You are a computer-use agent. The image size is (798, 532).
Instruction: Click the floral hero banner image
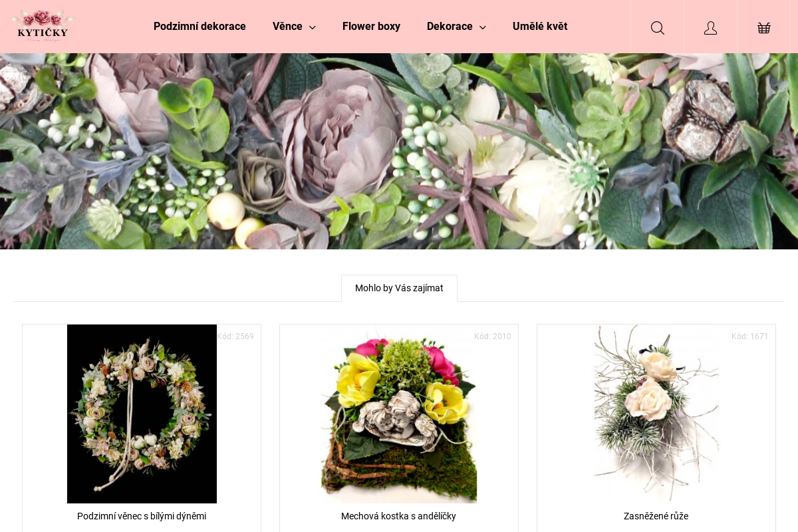coord(399,152)
